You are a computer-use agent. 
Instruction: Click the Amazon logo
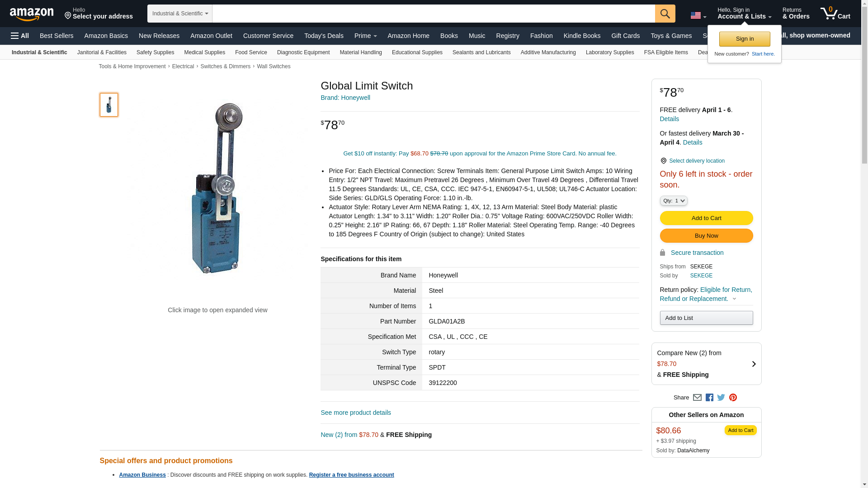32,14
